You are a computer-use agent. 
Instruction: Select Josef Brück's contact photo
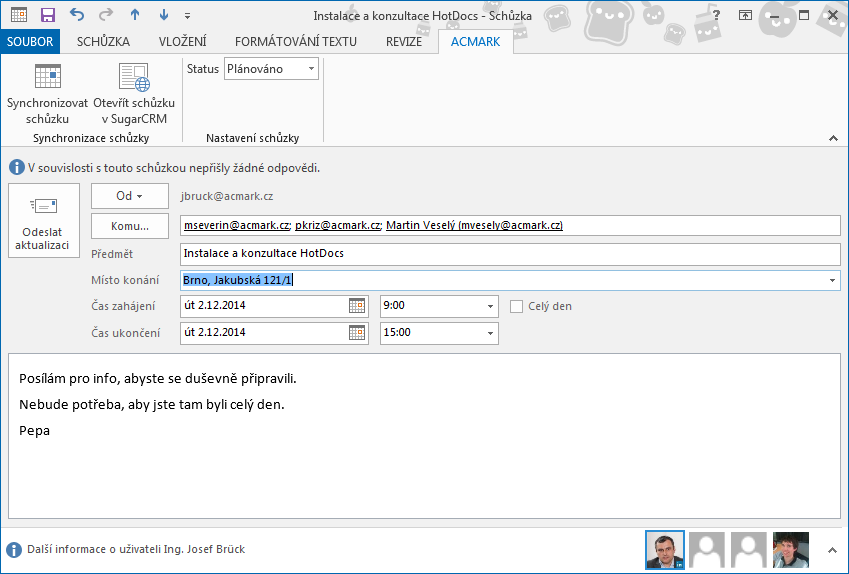[x=665, y=550]
